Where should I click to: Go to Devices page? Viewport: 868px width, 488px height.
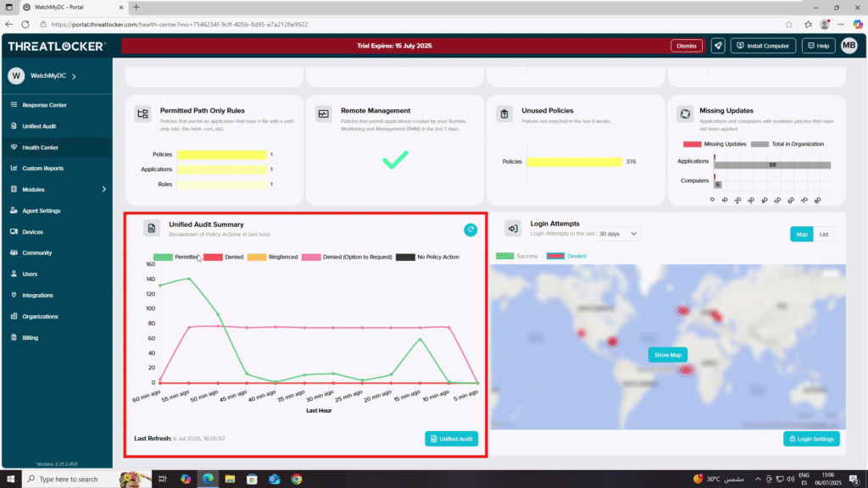point(32,232)
